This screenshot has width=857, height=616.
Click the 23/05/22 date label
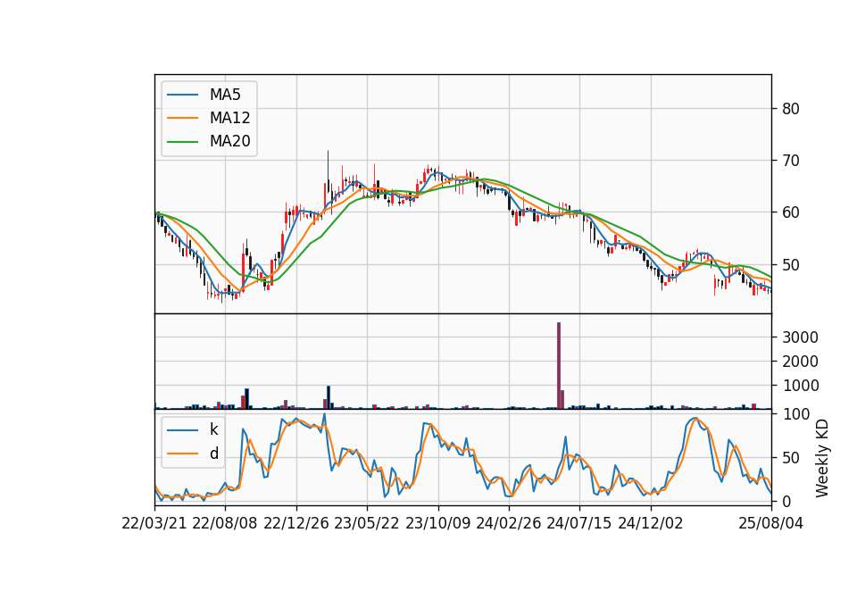point(367,523)
